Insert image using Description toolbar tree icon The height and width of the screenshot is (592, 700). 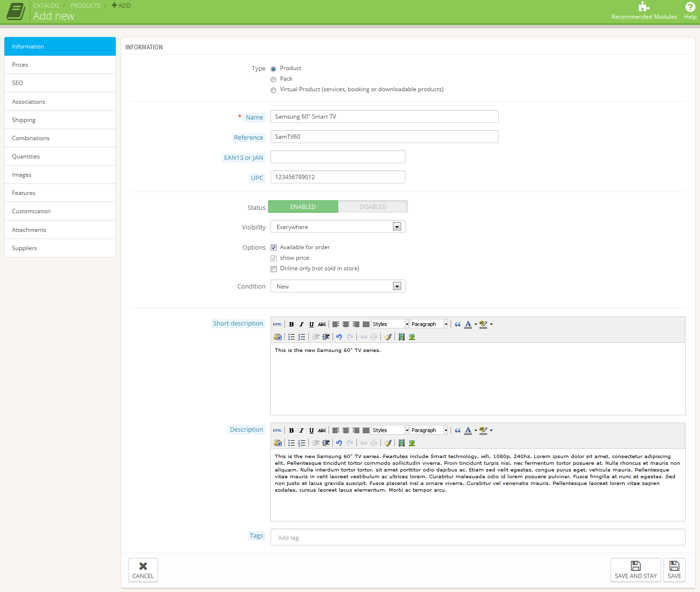click(x=412, y=443)
